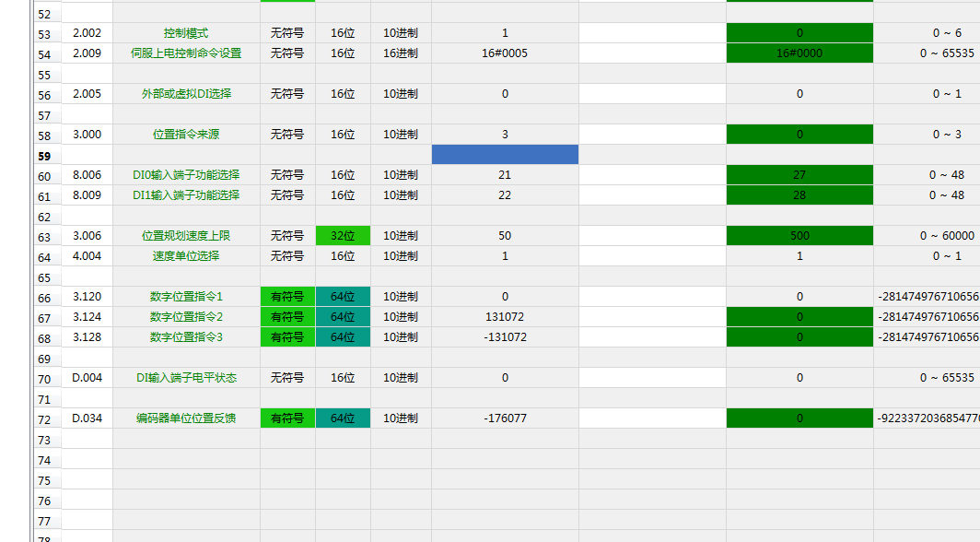Click DI1输入端子功能选择 parameter name
The width and height of the screenshot is (980, 542).
186,195
